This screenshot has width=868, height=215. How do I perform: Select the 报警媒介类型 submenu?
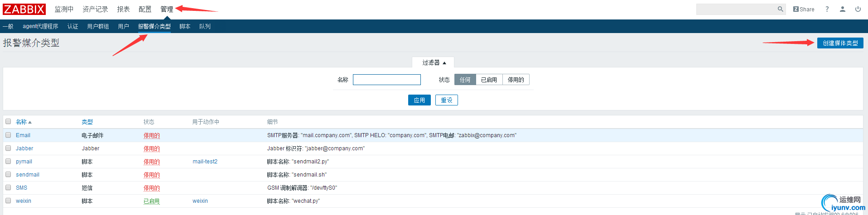click(x=154, y=26)
